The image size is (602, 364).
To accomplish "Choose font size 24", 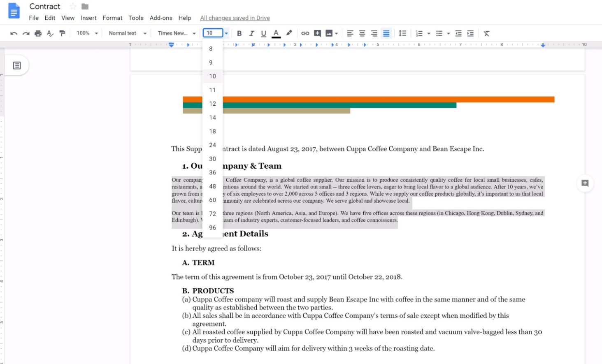I will tap(212, 145).
